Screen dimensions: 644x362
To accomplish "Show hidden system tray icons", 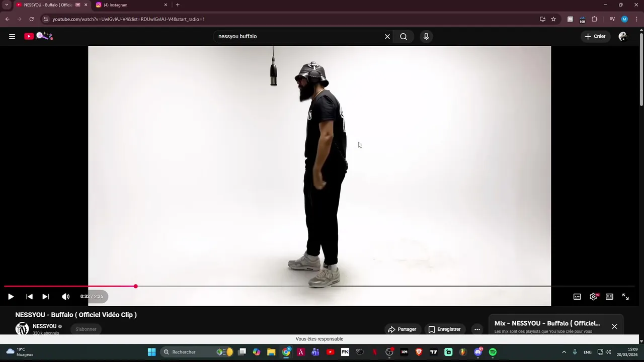I will tap(564, 352).
